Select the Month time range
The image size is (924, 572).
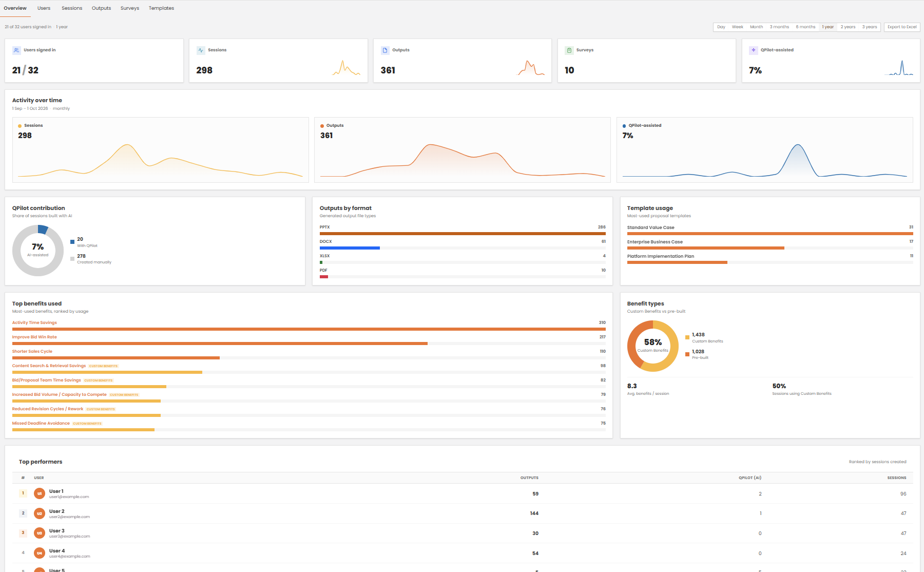[757, 27]
